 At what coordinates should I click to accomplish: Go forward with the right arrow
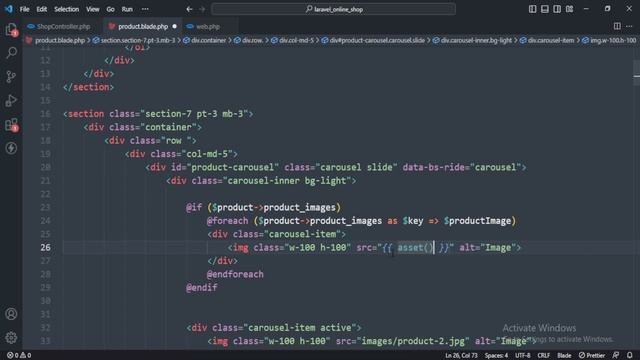point(202,9)
